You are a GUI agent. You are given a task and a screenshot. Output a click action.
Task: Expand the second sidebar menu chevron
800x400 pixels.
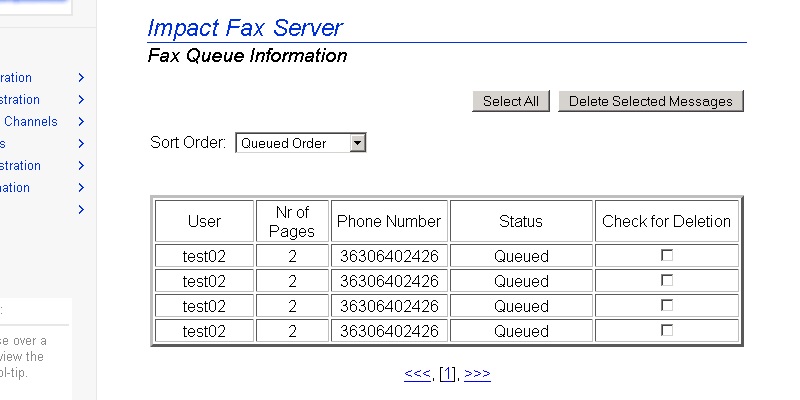pyautogui.click(x=81, y=100)
